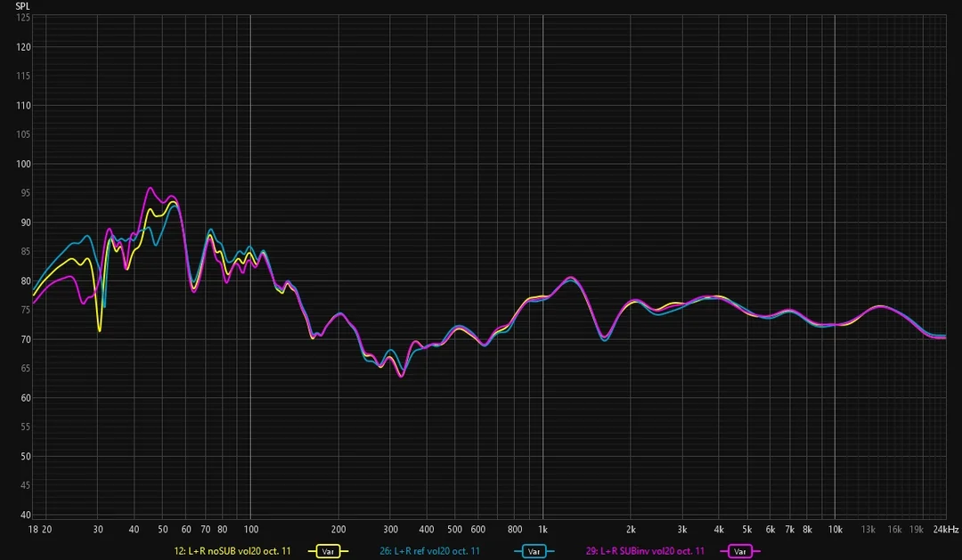Viewport: 962px width, 560px height.
Task: Select legend entry 26: L+R ref vol20 oct. 11
Action: [429, 551]
